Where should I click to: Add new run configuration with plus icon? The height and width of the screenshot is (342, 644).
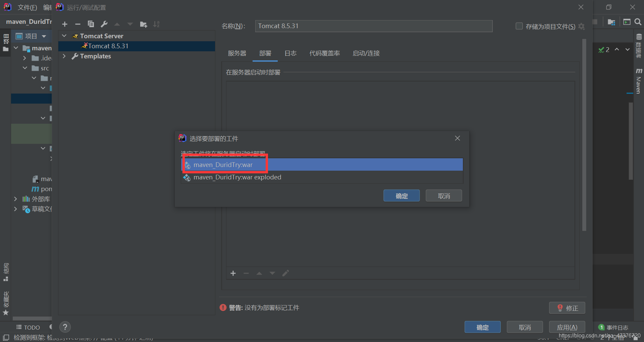click(x=65, y=24)
